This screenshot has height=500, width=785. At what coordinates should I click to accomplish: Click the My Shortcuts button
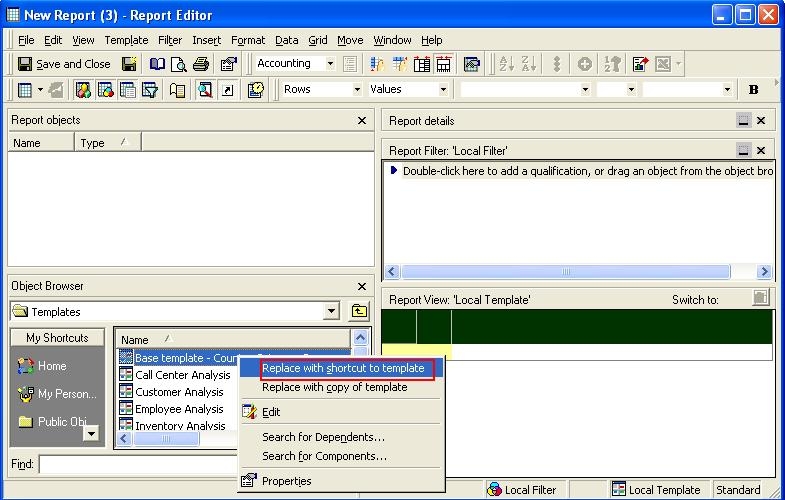point(57,338)
